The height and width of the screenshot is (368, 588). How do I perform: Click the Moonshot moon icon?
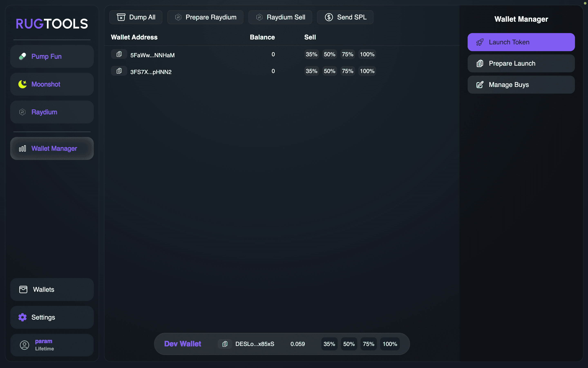(22, 84)
